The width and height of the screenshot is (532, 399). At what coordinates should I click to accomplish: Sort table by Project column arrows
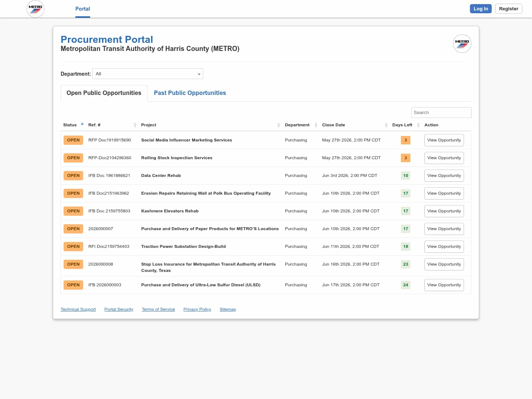tap(279, 125)
